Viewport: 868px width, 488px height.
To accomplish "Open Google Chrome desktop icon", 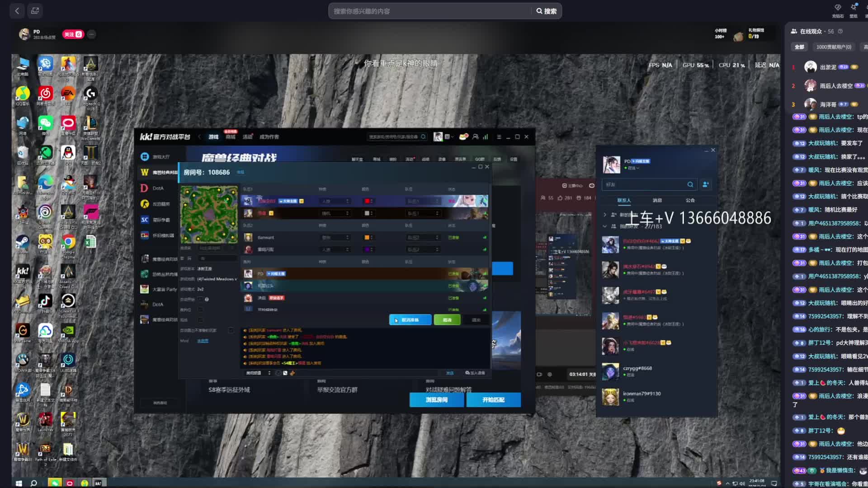I will (68, 242).
